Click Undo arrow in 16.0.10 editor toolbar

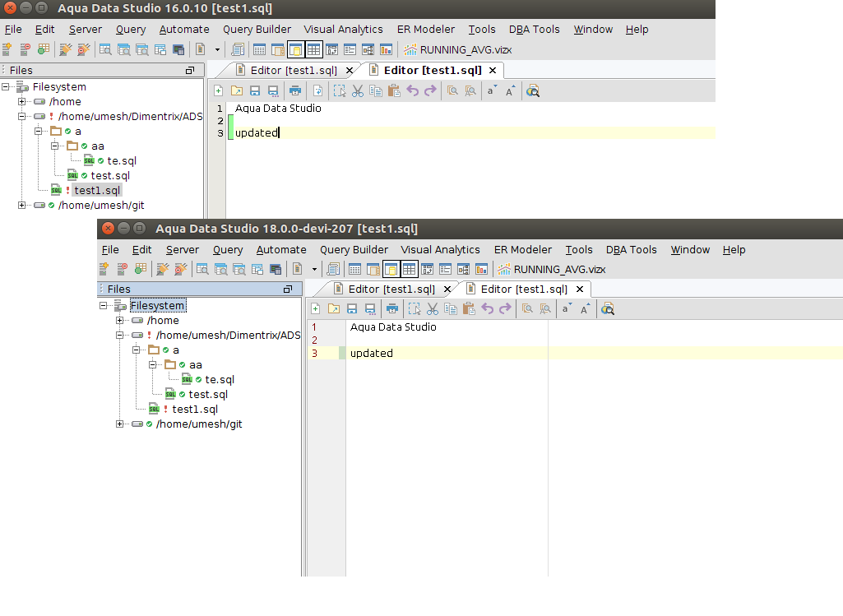(412, 90)
